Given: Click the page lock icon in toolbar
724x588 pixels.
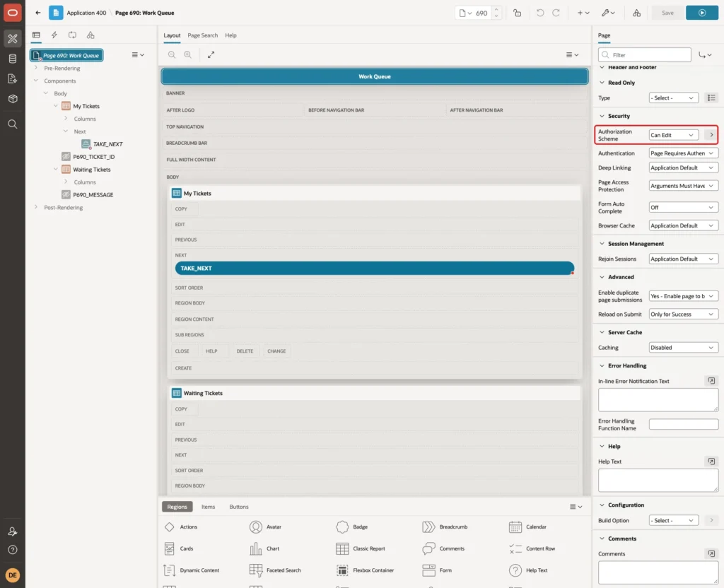Looking at the screenshot, I should (x=517, y=13).
